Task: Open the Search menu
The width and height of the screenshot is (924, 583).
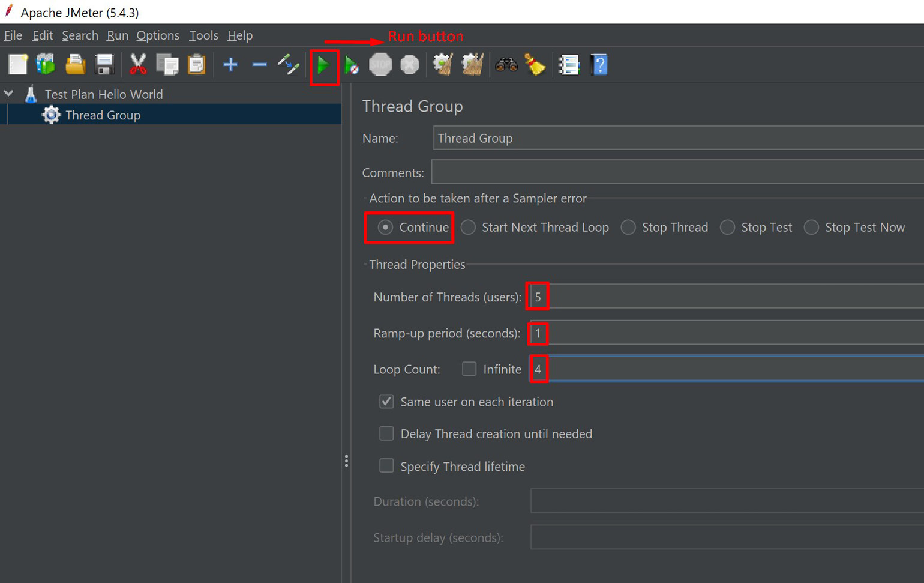Action: [80, 35]
